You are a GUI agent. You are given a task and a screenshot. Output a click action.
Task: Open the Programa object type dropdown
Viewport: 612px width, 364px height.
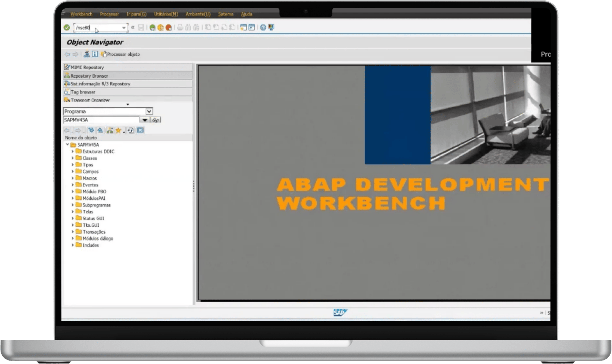click(149, 111)
